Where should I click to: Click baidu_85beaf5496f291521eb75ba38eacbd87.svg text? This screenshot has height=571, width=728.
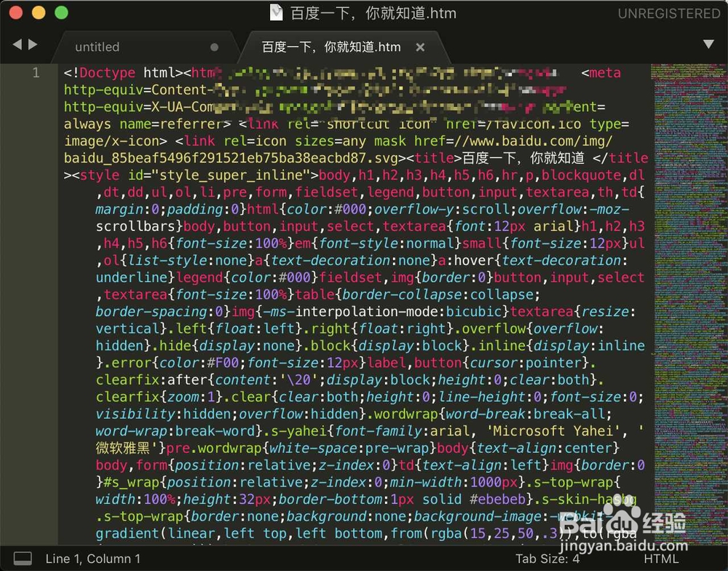231,158
